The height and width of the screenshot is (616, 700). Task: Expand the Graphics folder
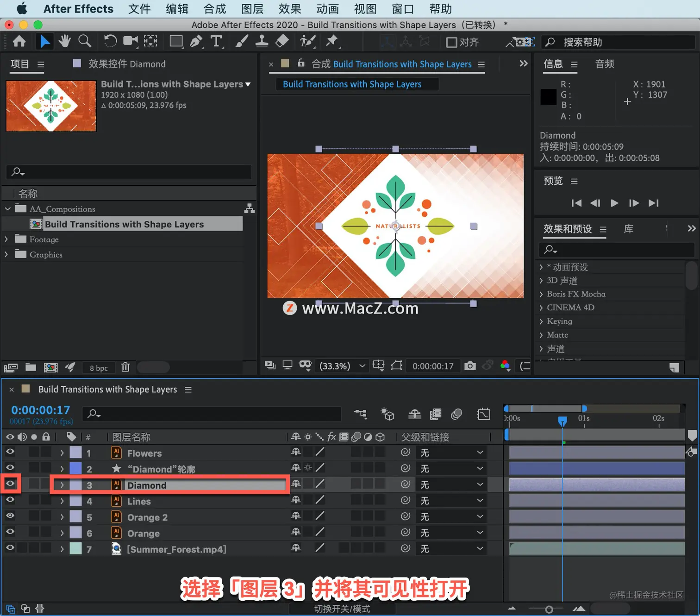pyautogui.click(x=6, y=254)
